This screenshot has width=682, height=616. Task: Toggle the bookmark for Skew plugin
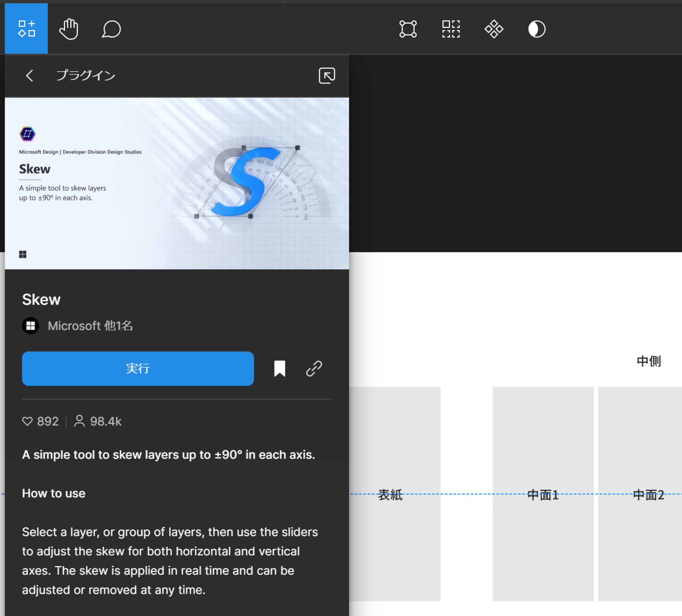tap(279, 368)
